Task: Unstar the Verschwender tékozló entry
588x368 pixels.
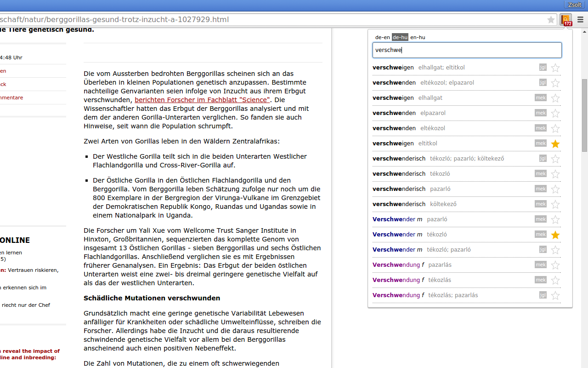Action: click(555, 235)
